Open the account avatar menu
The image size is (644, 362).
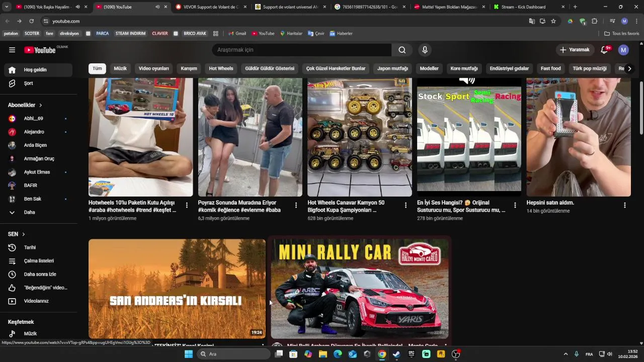coord(623,50)
